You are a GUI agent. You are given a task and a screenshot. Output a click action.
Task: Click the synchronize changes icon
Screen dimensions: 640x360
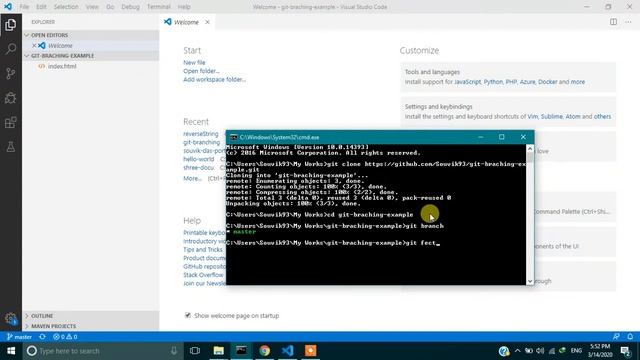pos(42,337)
